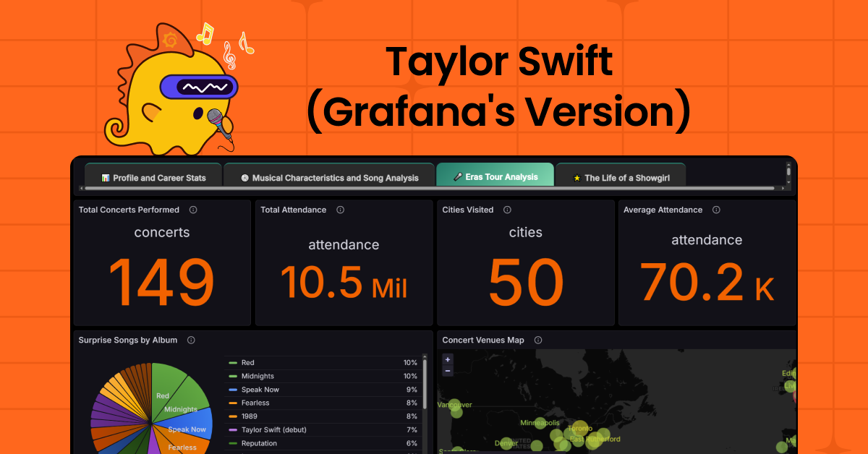
Task: Click info icon next to Average Attendance
Action: [x=716, y=210]
